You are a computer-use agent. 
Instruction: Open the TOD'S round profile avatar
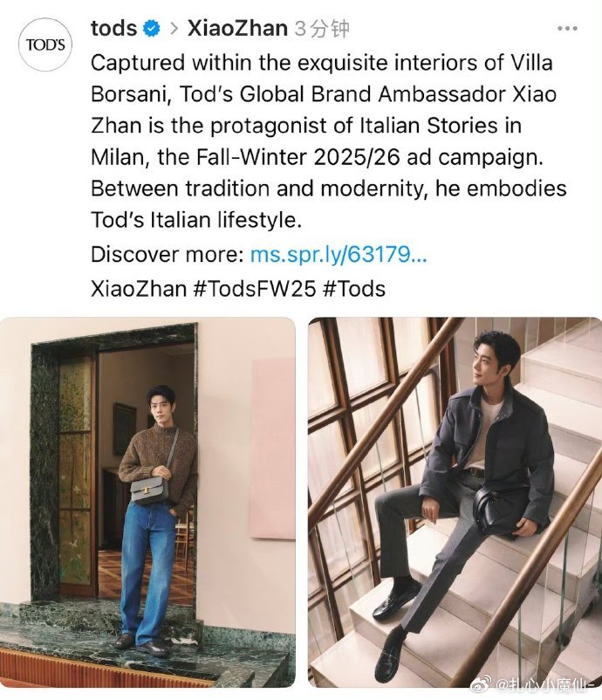tap(45, 45)
